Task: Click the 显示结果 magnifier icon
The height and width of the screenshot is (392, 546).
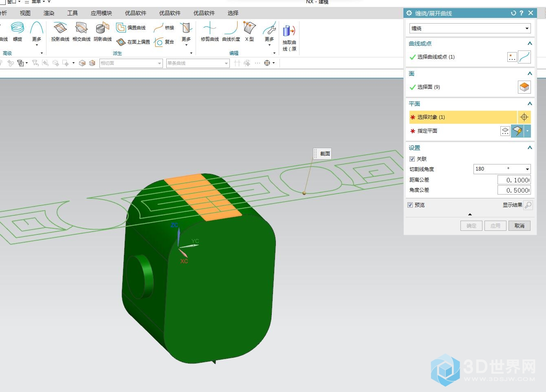Action: click(528, 205)
